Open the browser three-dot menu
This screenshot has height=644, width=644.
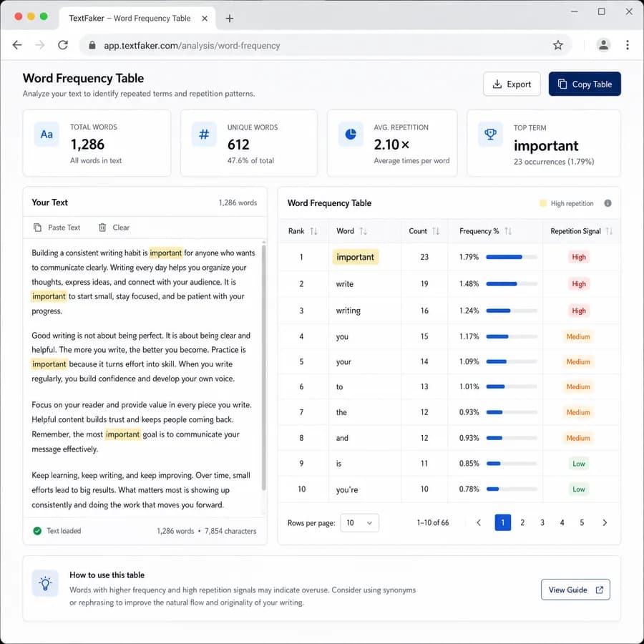(x=627, y=45)
